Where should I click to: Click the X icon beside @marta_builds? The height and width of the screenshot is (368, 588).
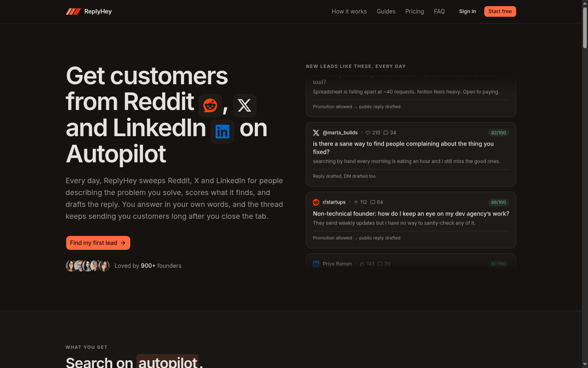click(316, 133)
